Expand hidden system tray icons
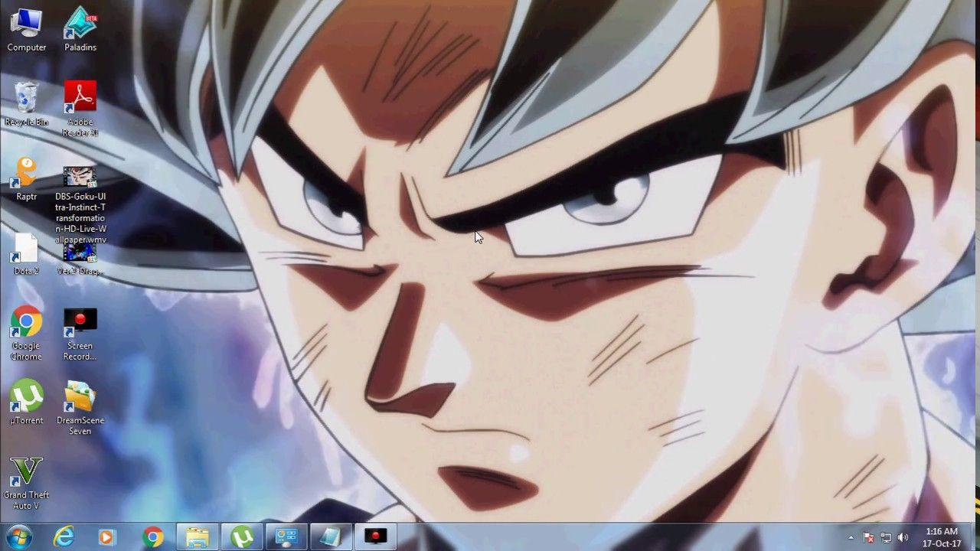980x551 pixels. pos(851,537)
